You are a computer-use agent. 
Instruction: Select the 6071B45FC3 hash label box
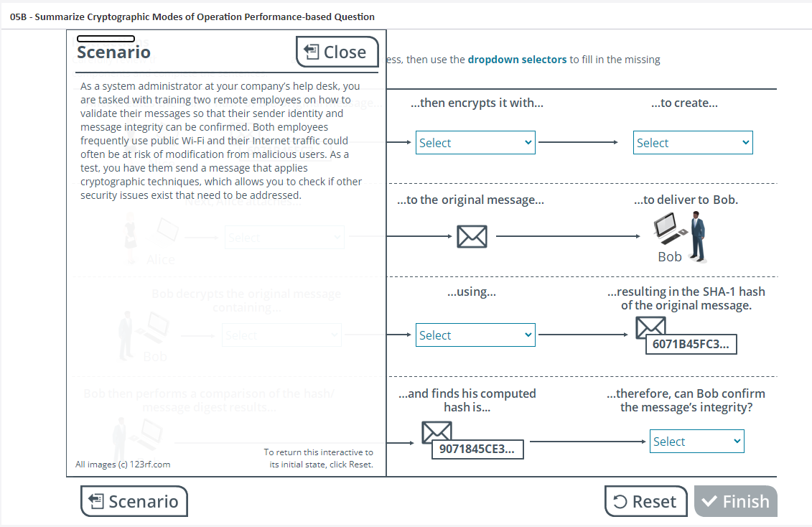pos(690,344)
